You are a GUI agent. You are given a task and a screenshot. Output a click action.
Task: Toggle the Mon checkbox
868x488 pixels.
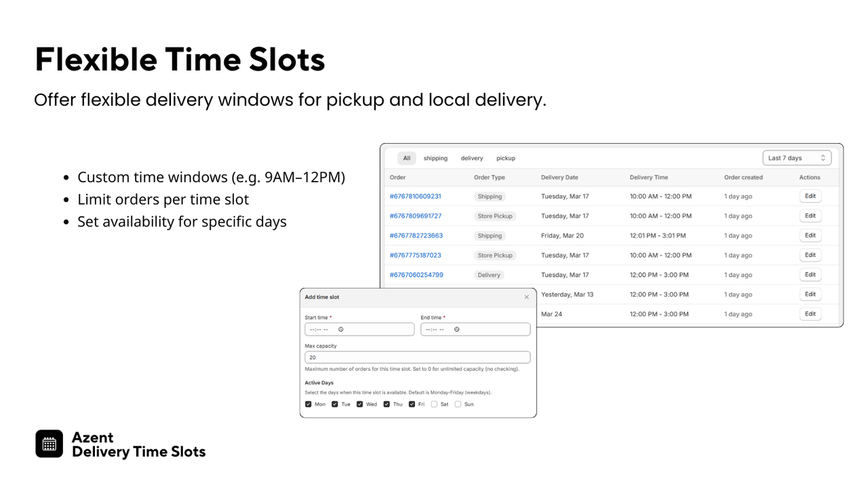[x=309, y=404]
